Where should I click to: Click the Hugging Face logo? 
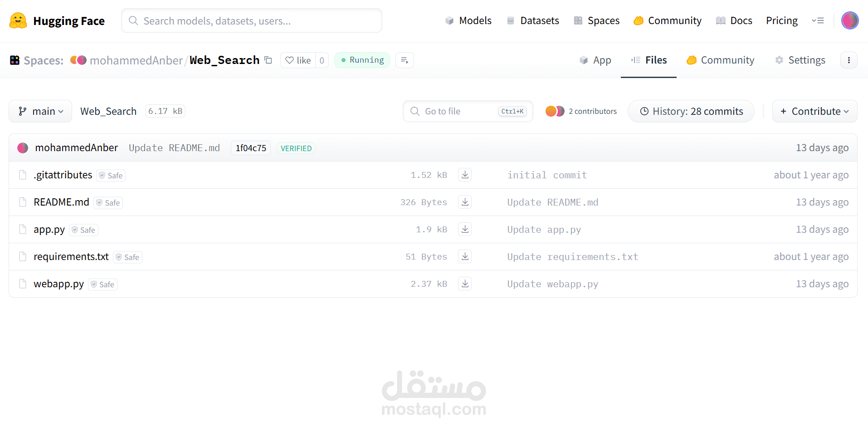point(57,21)
